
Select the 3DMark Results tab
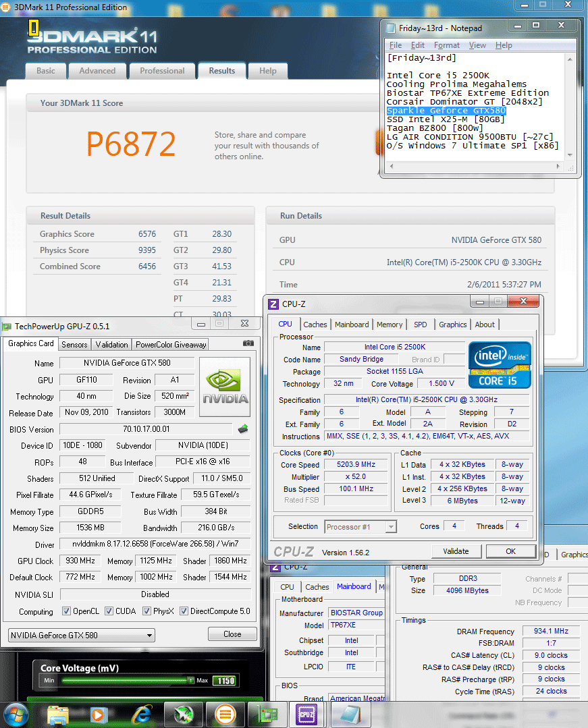pos(221,71)
